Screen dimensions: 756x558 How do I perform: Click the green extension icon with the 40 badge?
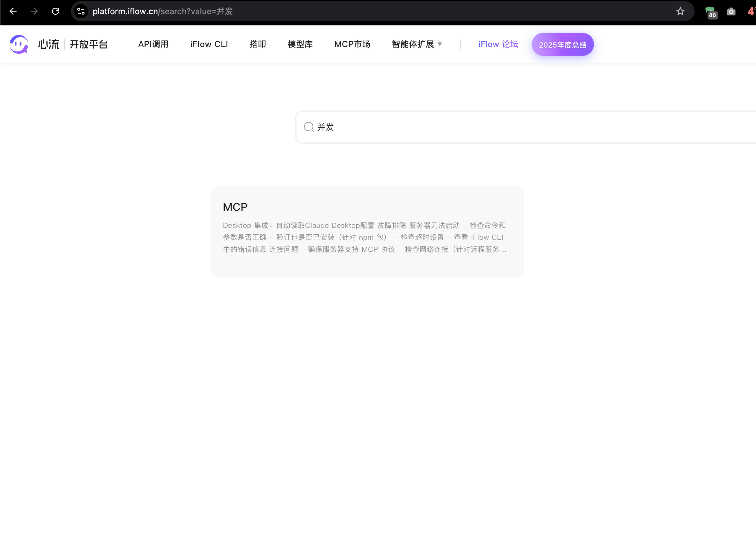click(711, 12)
